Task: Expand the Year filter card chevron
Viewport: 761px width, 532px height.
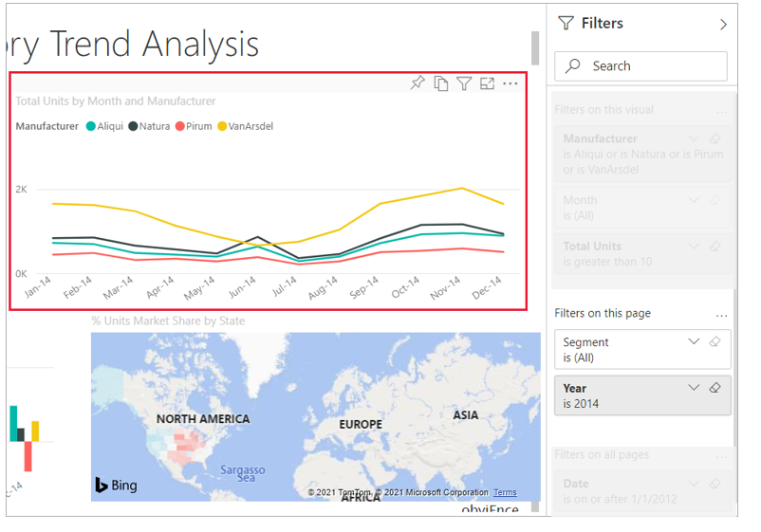Action: click(x=694, y=388)
